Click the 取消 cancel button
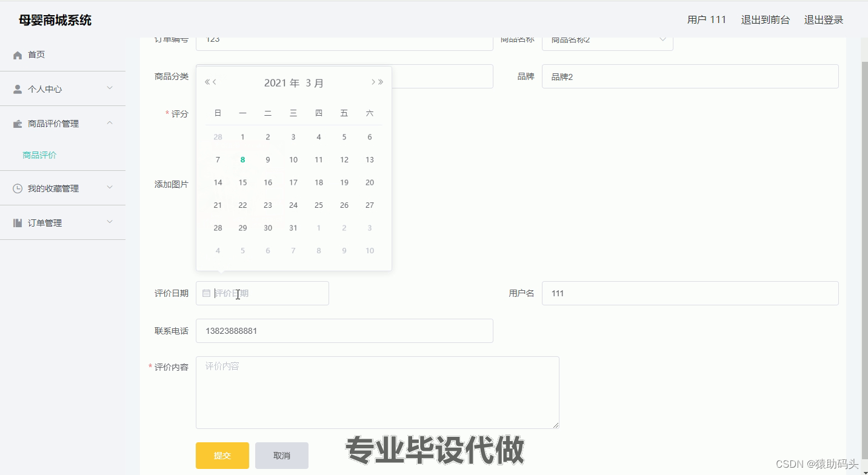The image size is (868, 475). coord(282,456)
